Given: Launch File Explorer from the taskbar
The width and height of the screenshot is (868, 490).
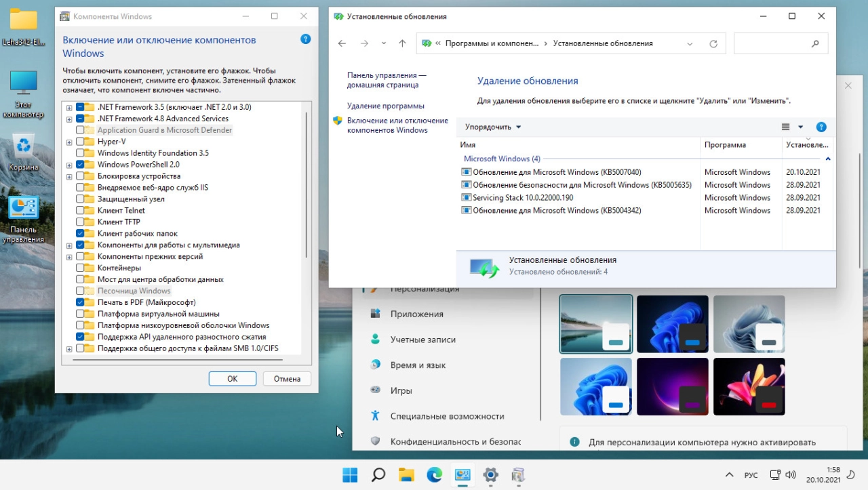Looking at the screenshot, I should (406, 475).
